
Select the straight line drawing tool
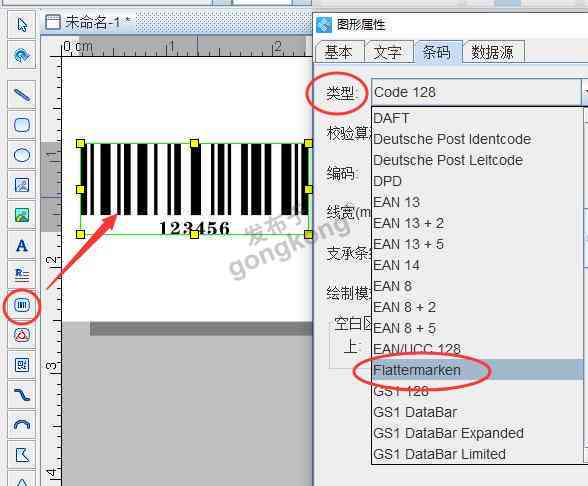(22, 94)
